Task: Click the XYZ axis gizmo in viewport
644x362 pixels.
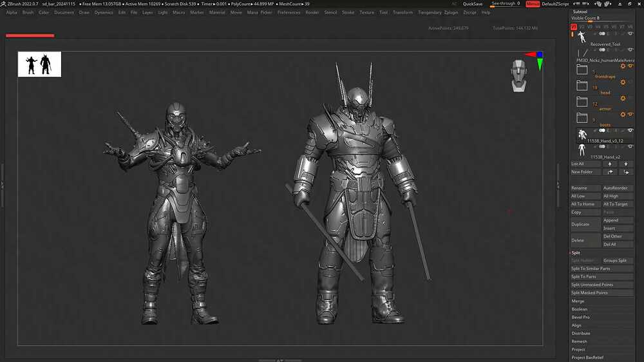Action: pyautogui.click(x=536, y=60)
